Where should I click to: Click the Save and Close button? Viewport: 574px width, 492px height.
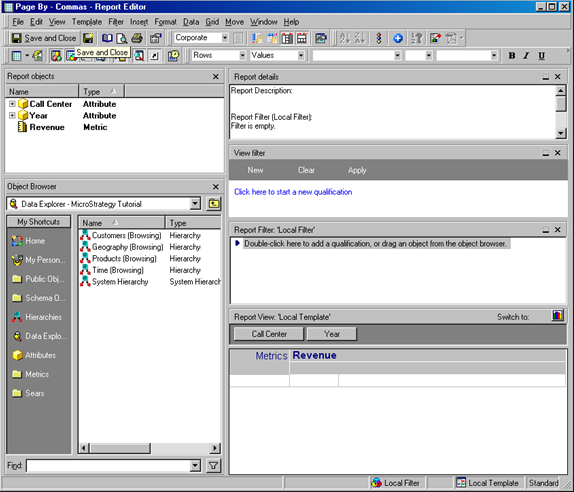[44, 38]
